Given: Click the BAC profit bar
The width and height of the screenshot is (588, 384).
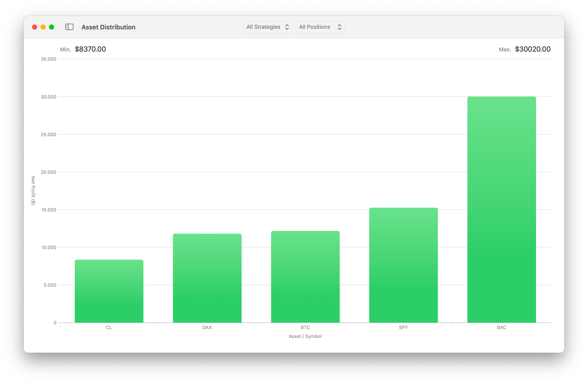Looking at the screenshot, I should pos(501,210).
